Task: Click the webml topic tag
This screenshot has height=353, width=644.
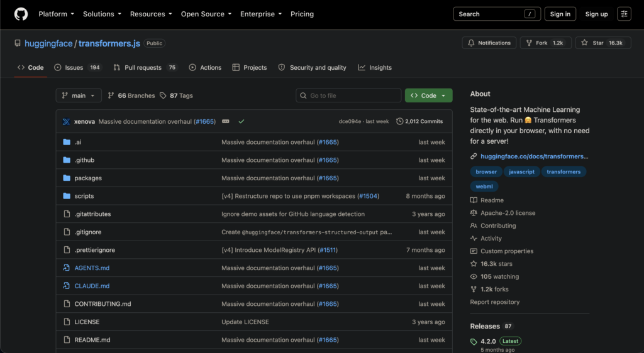Action: tap(484, 187)
